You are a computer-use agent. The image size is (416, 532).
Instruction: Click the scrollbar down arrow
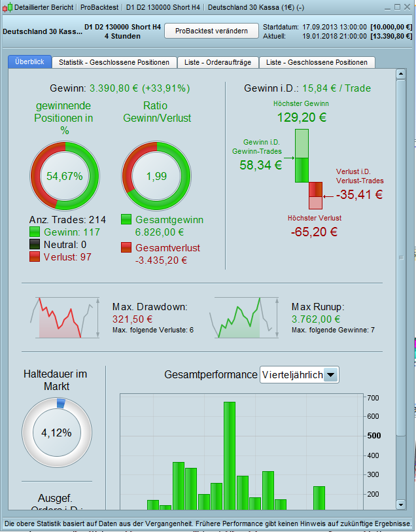tap(401, 505)
